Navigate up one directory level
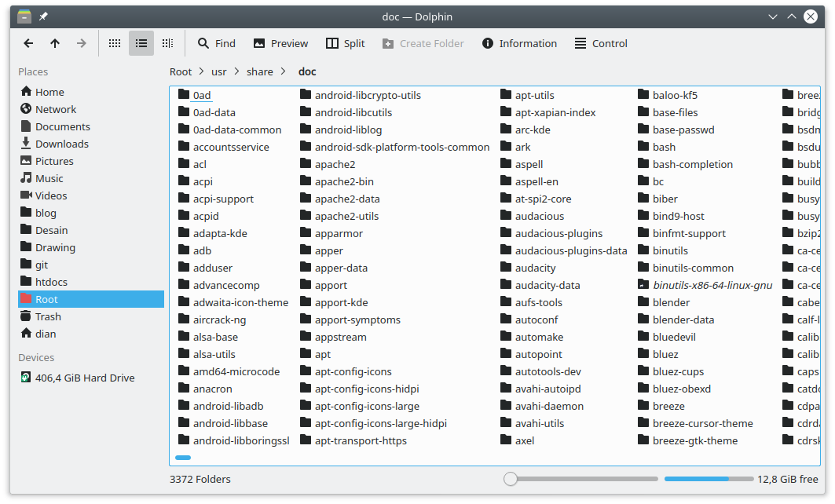Screen dimensions: 835x504 [53, 43]
